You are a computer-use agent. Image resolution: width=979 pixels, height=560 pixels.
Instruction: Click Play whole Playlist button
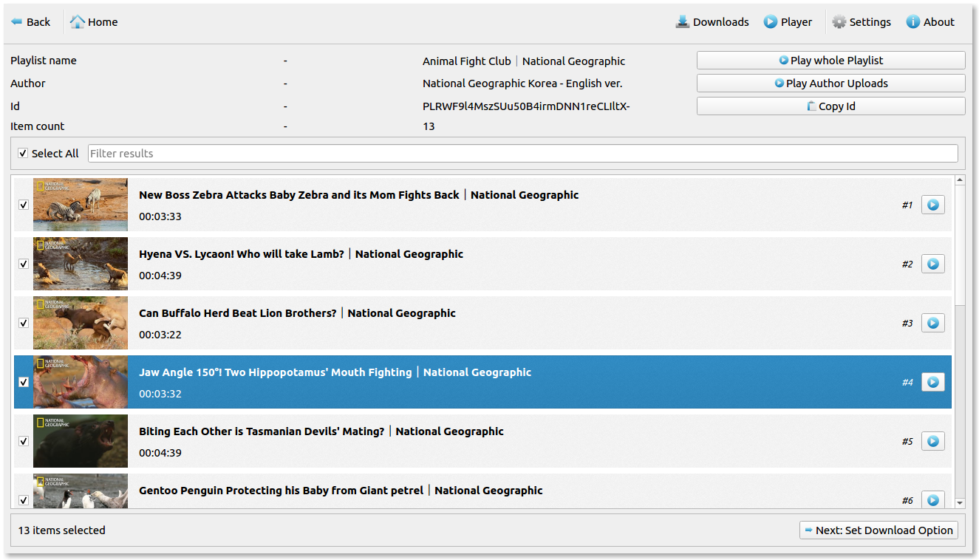point(830,61)
